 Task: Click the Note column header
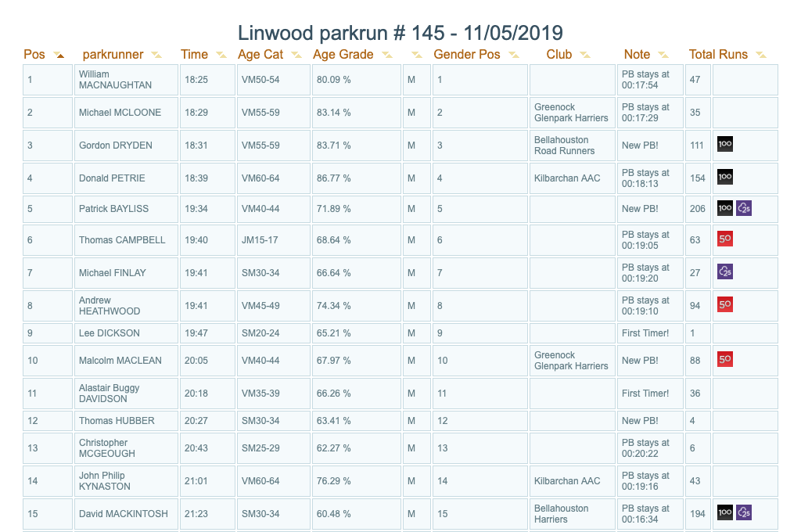[637, 54]
